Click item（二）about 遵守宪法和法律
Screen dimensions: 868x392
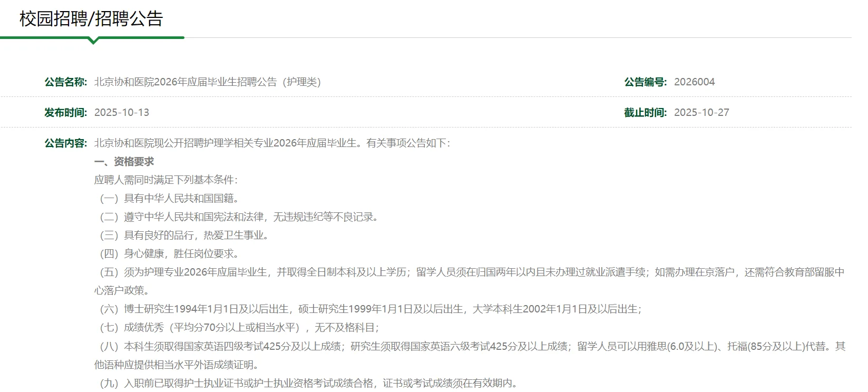tap(239, 217)
